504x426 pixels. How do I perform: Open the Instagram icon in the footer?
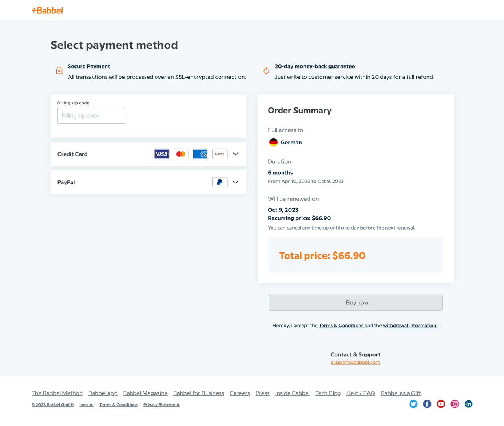click(454, 404)
